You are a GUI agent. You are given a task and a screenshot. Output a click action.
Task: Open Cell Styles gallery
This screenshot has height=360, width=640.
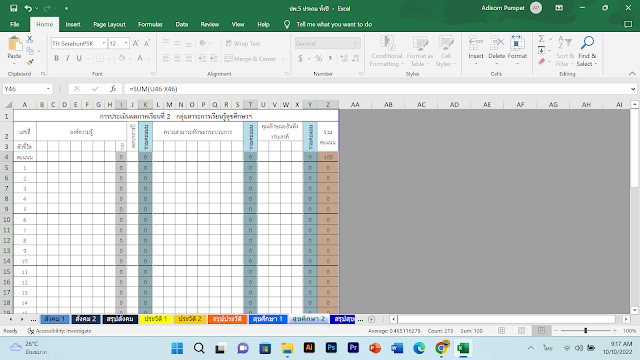pyautogui.click(x=445, y=51)
